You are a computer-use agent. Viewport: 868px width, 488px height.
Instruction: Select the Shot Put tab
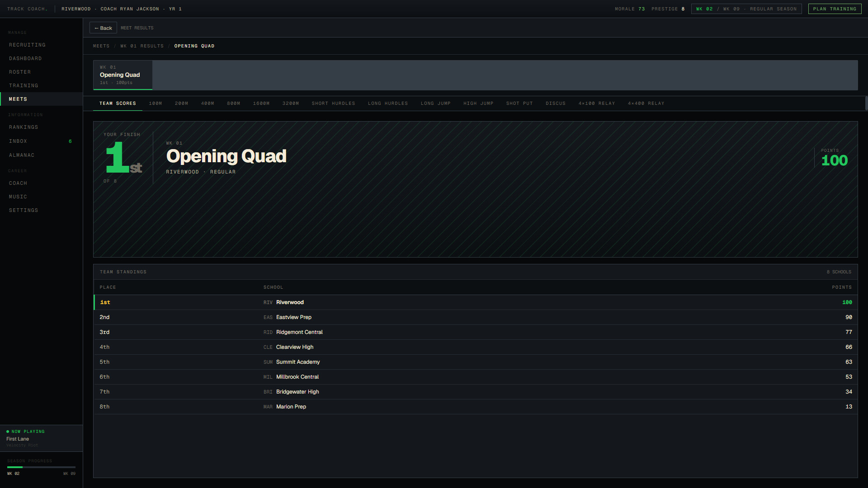click(x=519, y=103)
